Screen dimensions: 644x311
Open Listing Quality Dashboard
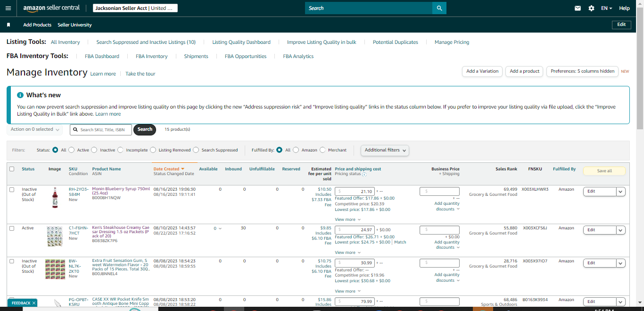(241, 42)
